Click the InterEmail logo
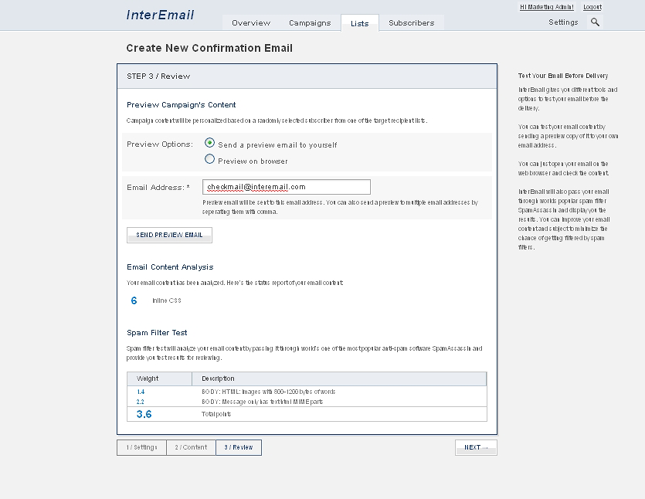645x499 pixels. [160, 15]
